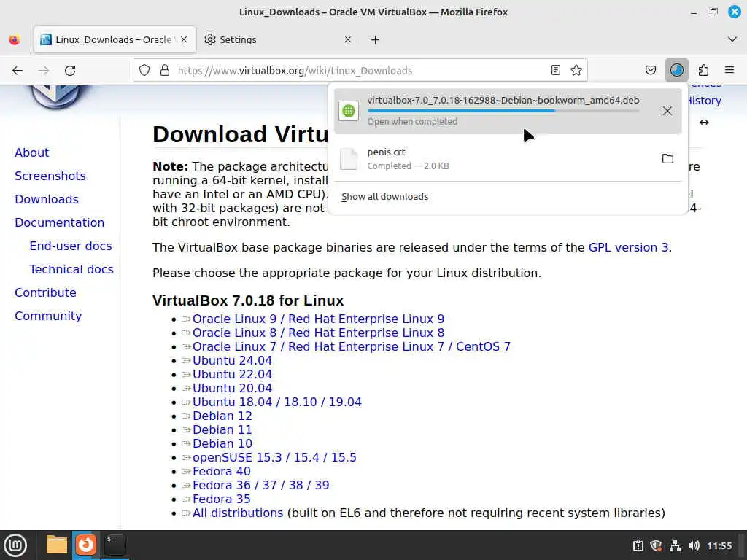Image resolution: width=747 pixels, height=560 pixels.
Task: Open the About sidebar link
Action: (x=31, y=153)
